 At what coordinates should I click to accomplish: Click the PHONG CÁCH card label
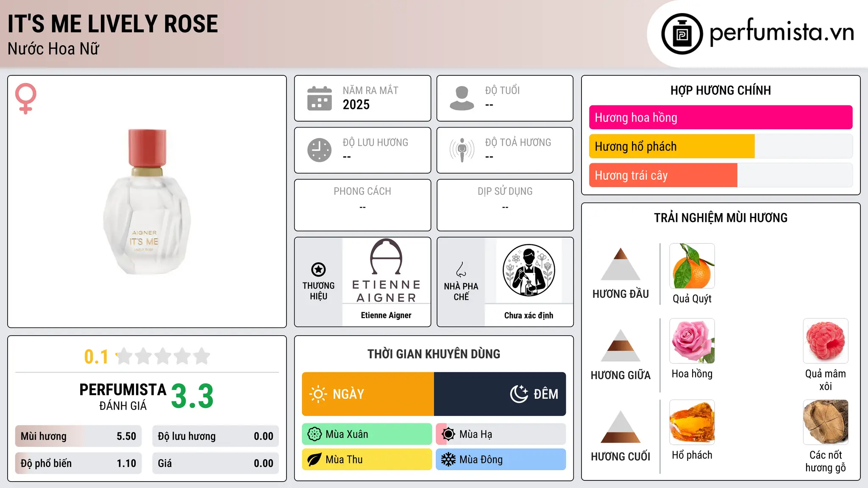pyautogui.click(x=362, y=191)
